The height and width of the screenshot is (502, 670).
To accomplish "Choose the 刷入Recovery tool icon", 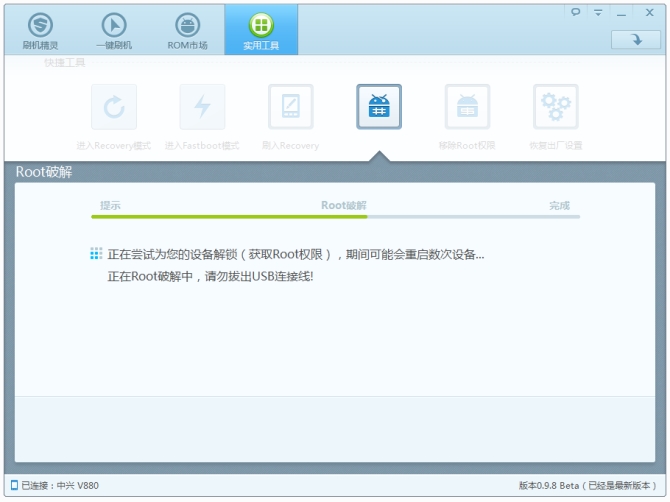I will 291,107.
